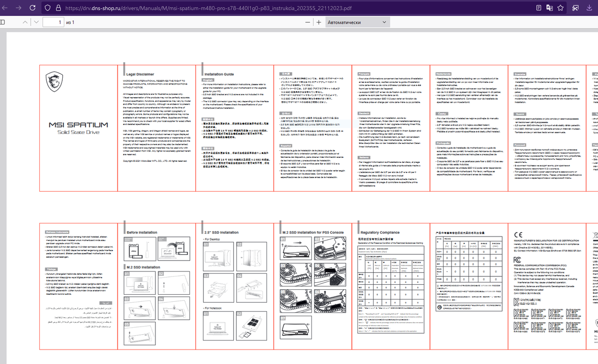Open reader view from address bar

[x=539, y=8]
